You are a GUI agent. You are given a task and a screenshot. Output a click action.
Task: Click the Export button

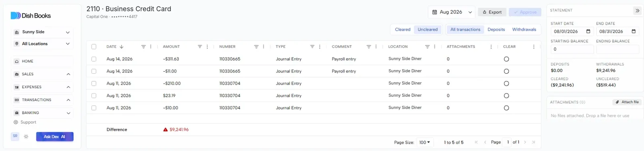point(492,12)
